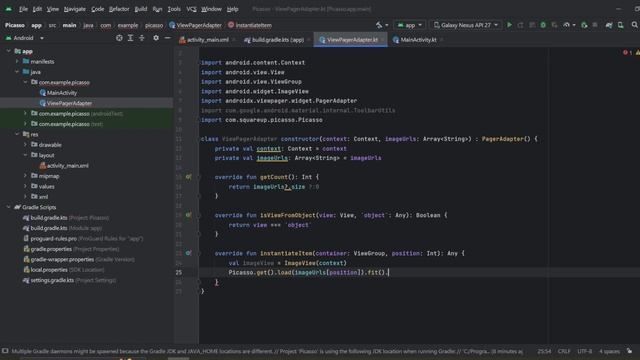640x360 pixels.
Task: Click Gradle daemons notification message
Action: [x=267, y=351]
